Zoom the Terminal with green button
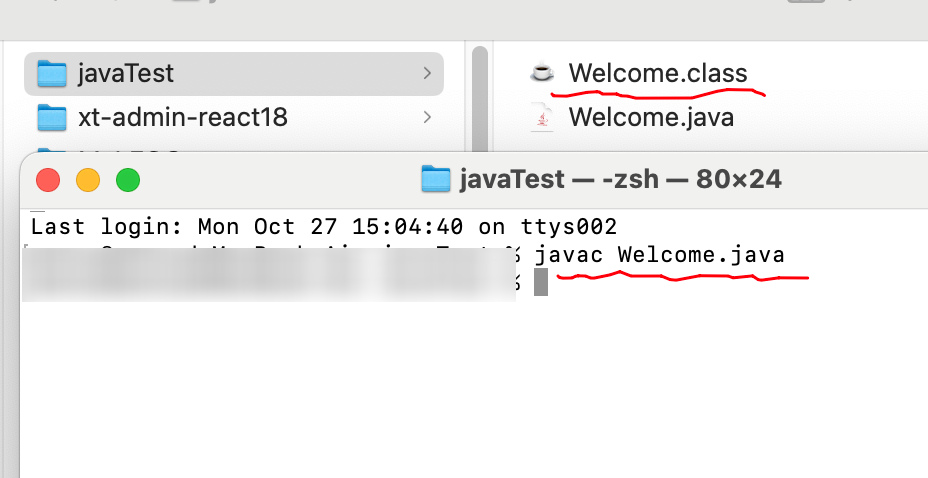 tap(128, 180)
